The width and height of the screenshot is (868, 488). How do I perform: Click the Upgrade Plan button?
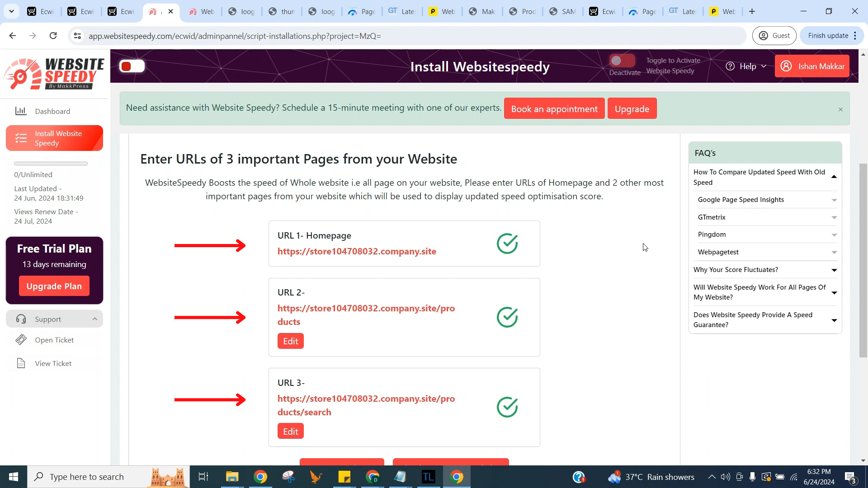(x=54, y=286)
